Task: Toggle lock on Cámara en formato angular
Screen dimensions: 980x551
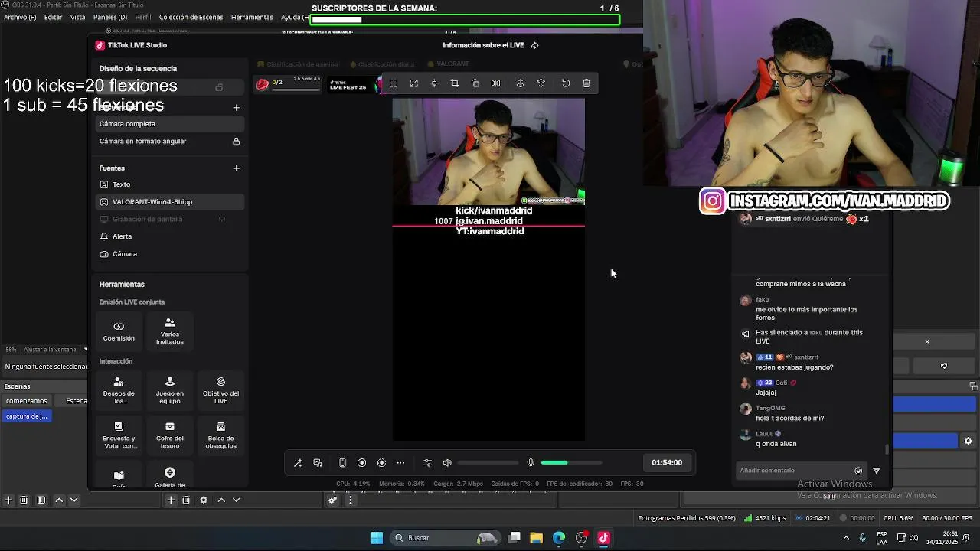Action: [236, 142]
